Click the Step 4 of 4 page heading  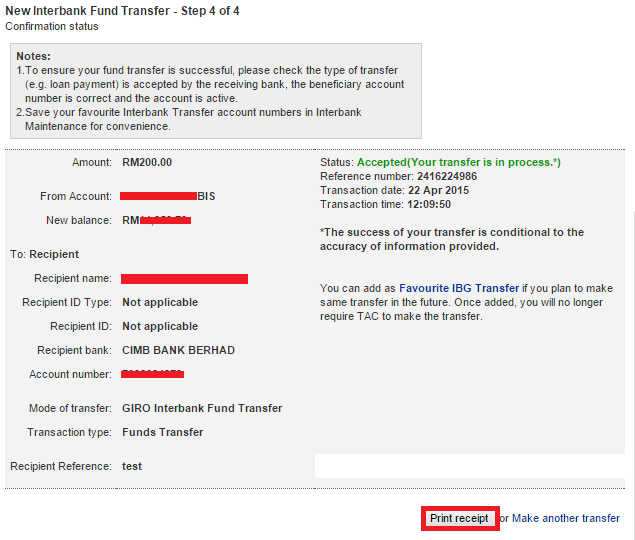(122, 11)
